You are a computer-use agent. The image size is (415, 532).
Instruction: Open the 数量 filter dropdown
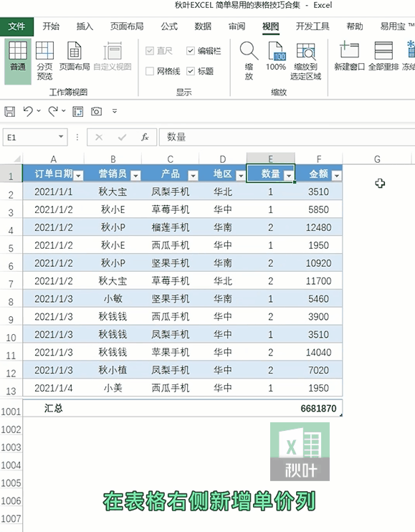click(289, 176)
